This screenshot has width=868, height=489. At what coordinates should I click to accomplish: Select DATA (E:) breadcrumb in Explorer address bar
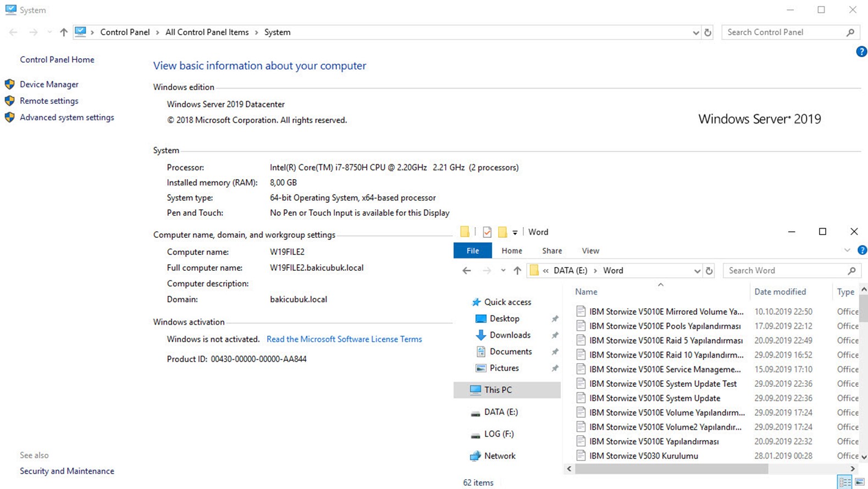click(x=571, y=270)
